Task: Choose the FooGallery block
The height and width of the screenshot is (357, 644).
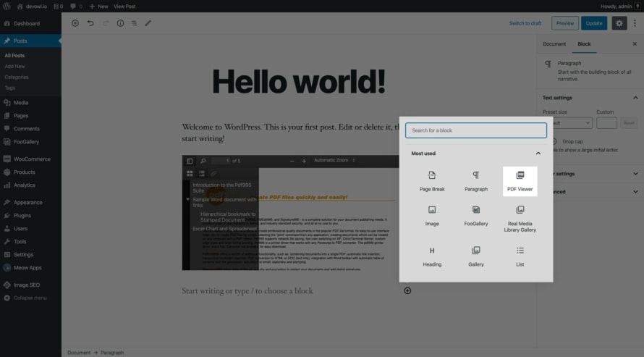Action: tap(475, 215)
